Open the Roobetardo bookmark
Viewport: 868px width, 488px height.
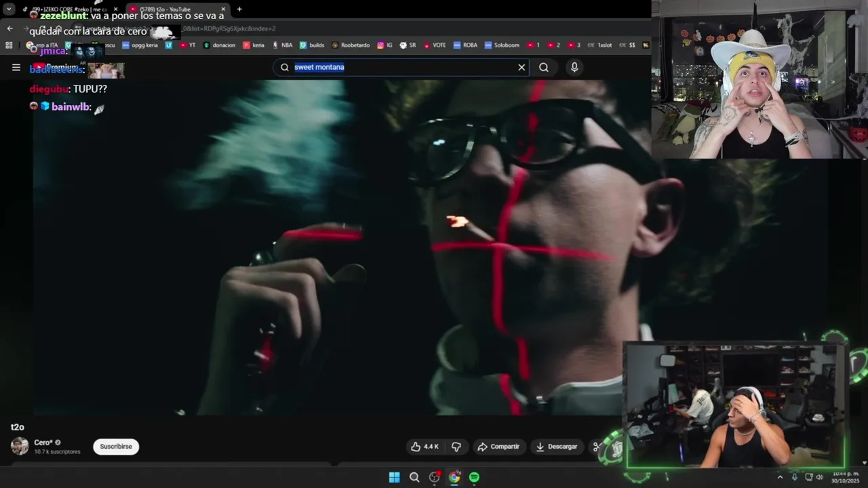351,45
